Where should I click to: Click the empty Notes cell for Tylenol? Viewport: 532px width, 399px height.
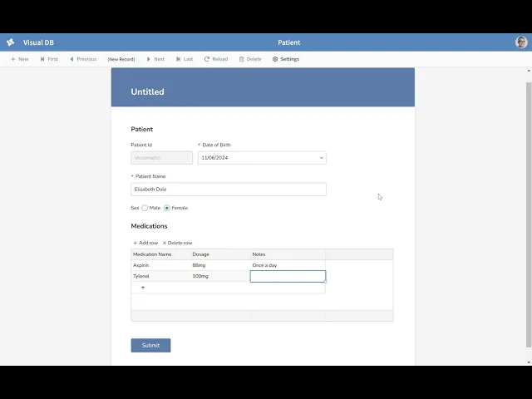pyautogui.click(x=288, y=276)
